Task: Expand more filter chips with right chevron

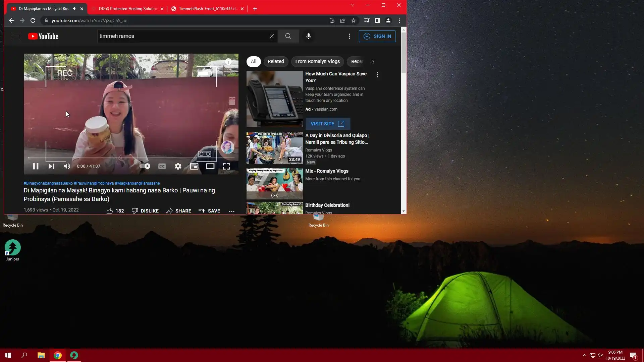Action: tap(373, 62)
